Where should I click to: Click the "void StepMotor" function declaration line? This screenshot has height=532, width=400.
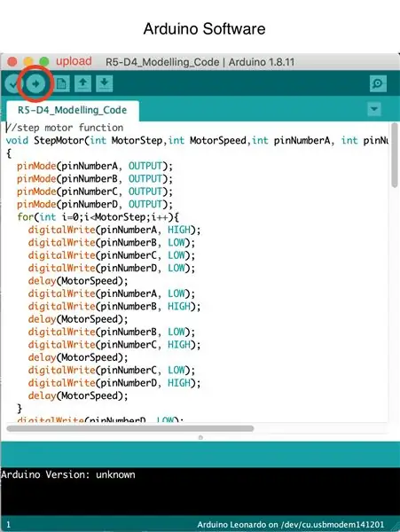pos(197,140)
